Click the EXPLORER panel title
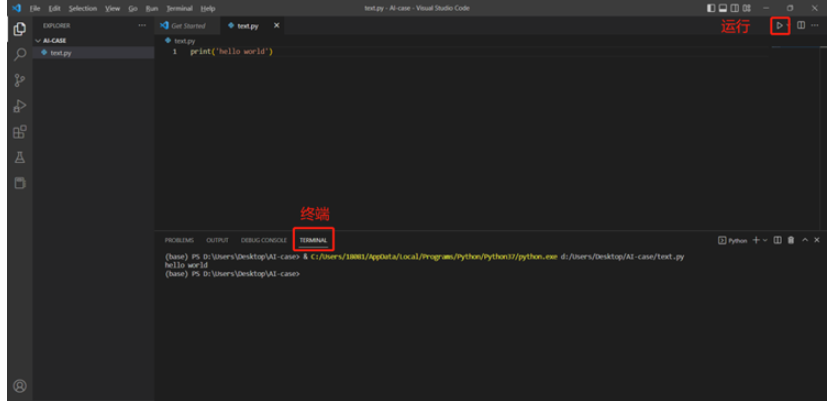Screen dimensions: 836x401 [x=57, y=26]
